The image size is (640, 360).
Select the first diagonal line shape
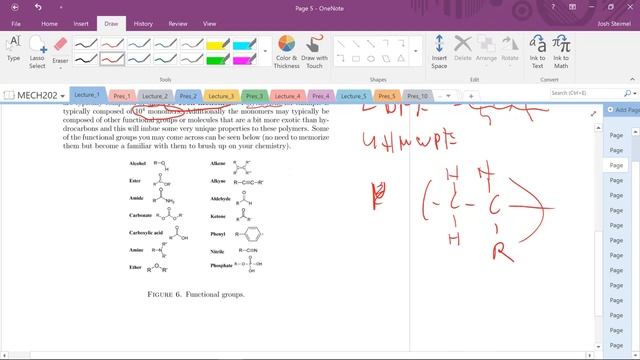click(x=341, y=44)
